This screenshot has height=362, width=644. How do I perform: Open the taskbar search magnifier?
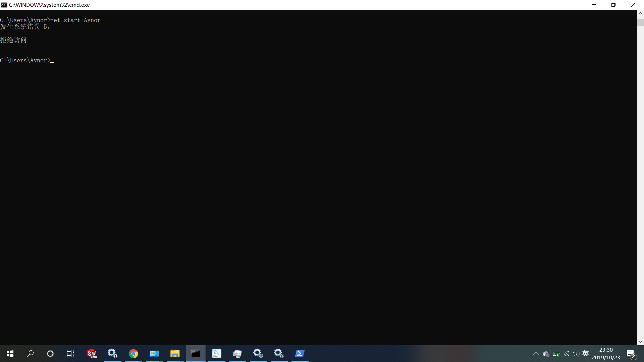coord(30,354)
